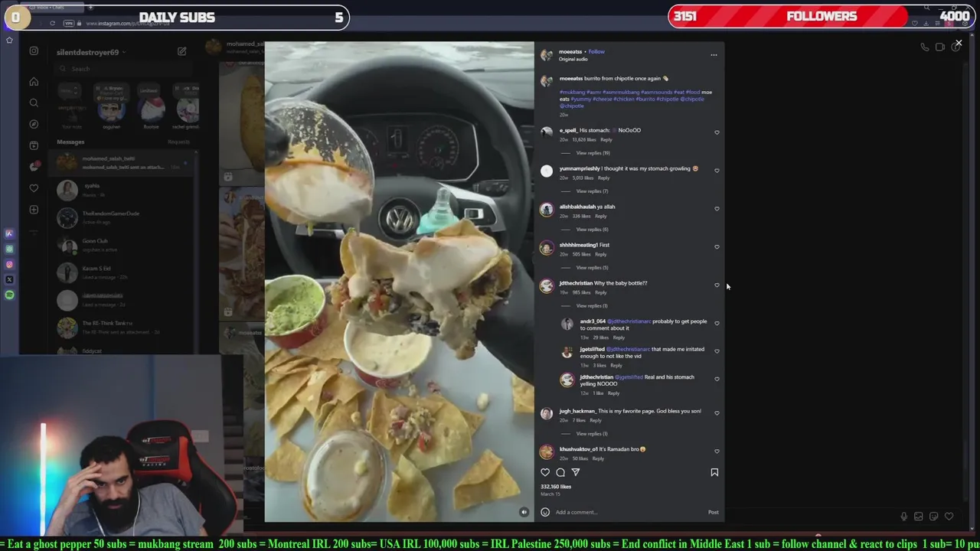Save the post with the bookmark icon

coord(714,472)
